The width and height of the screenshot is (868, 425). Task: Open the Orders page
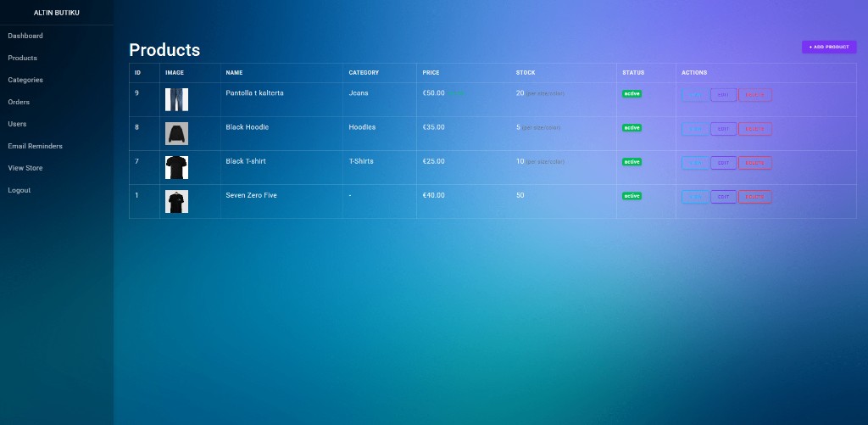(x=19, y=102)
